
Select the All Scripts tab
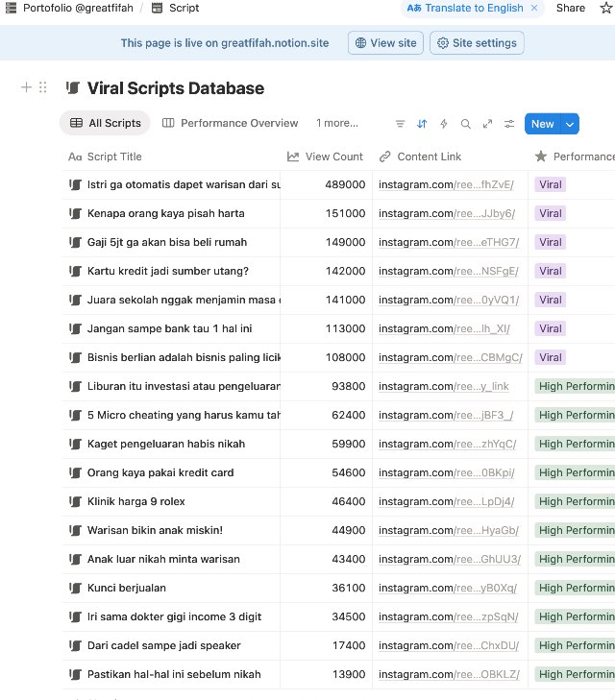(106, 123)
